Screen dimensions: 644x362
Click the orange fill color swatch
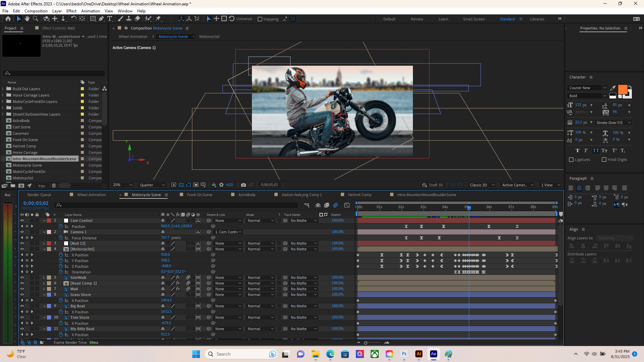pos(622,89)
